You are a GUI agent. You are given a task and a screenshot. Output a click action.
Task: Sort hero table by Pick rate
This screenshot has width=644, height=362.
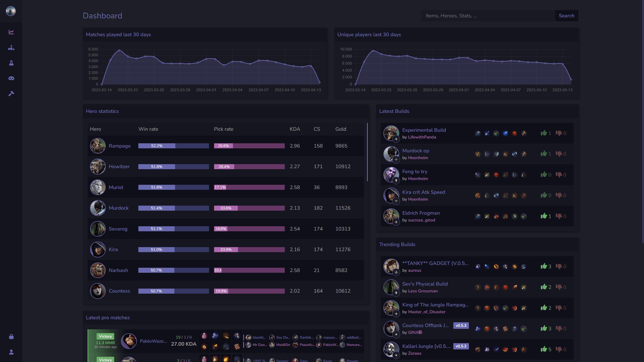[x=223, y=129]
